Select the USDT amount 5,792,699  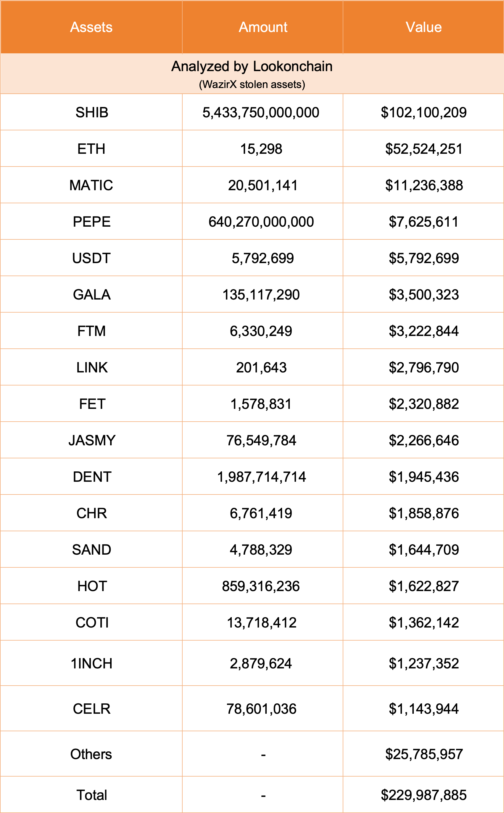click(263, 258)
